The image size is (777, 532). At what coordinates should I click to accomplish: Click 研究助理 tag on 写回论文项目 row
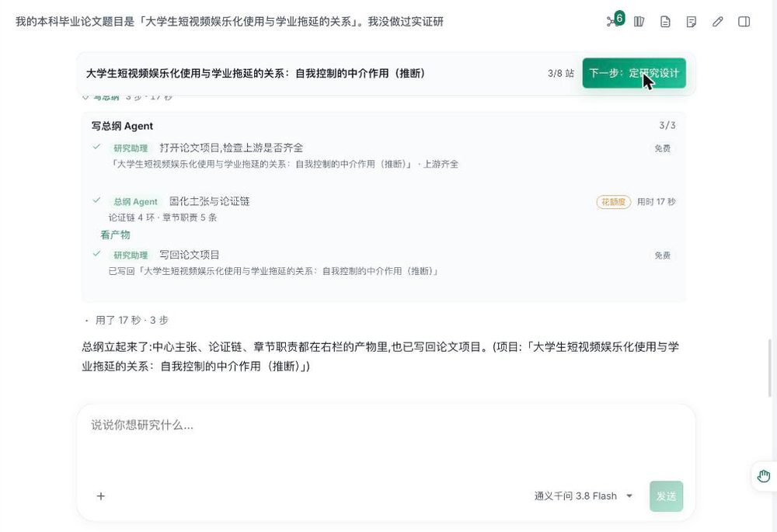click(x=131, y=255)
